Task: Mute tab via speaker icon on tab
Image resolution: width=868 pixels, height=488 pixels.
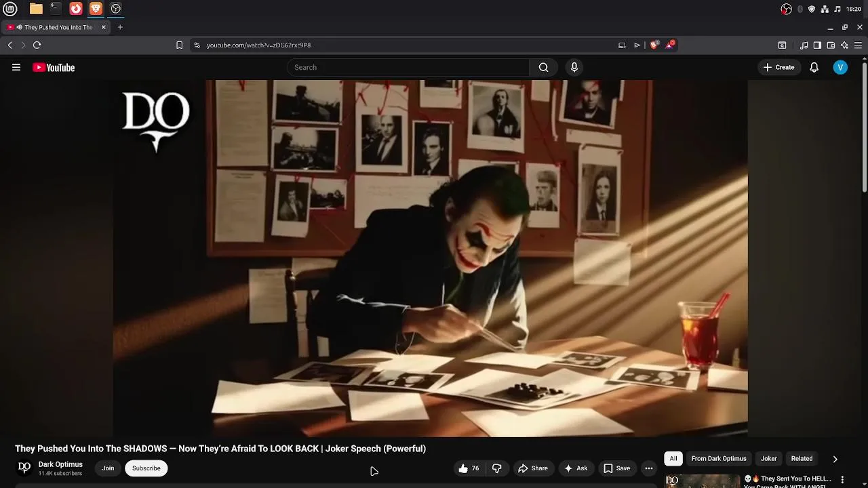Action: pyautogui.click(x=19, y=27)
